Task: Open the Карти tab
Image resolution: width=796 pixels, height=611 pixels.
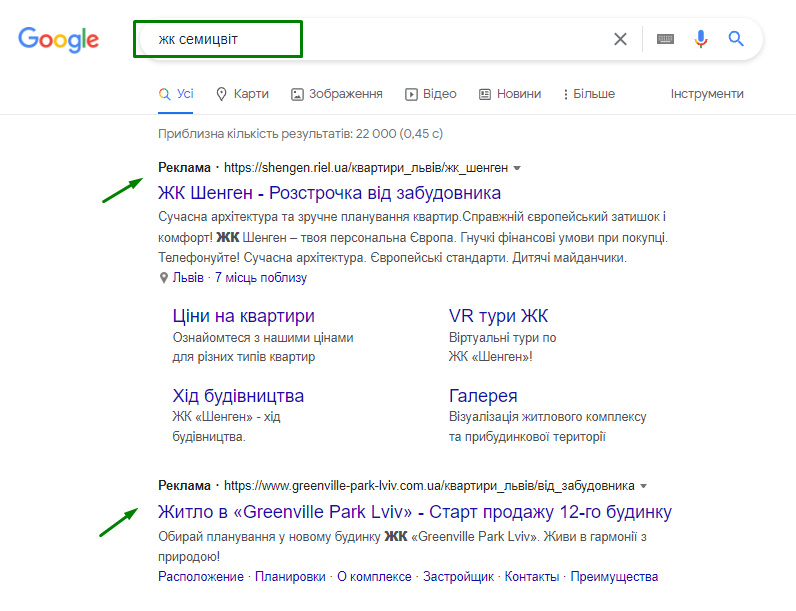Action: 242,94
